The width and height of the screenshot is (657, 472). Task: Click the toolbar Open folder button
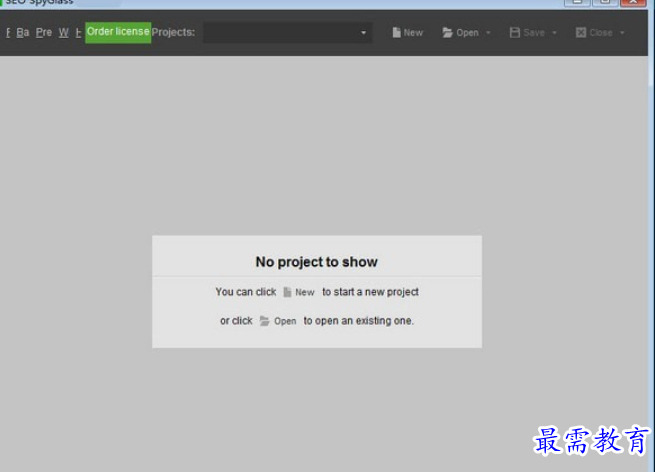[460, 32]
